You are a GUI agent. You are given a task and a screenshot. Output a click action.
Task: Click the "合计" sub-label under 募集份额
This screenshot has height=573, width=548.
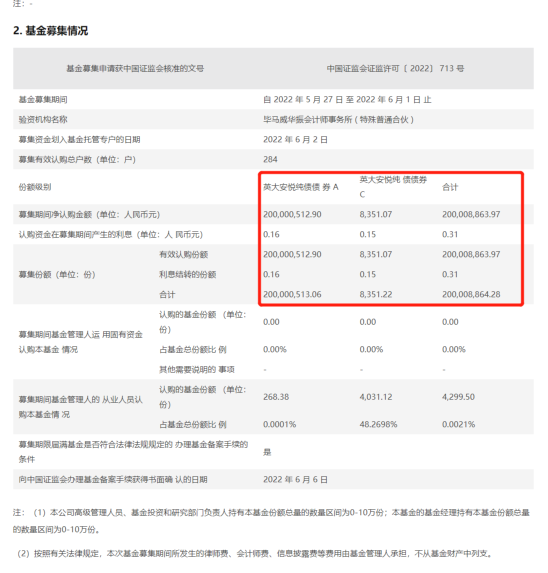[x=167, y=295]
